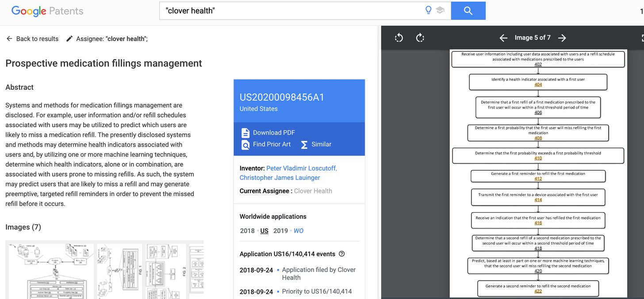The image size is (644, 299).
Task: Rotate image counterclockwise
Action: click(399, 38)
